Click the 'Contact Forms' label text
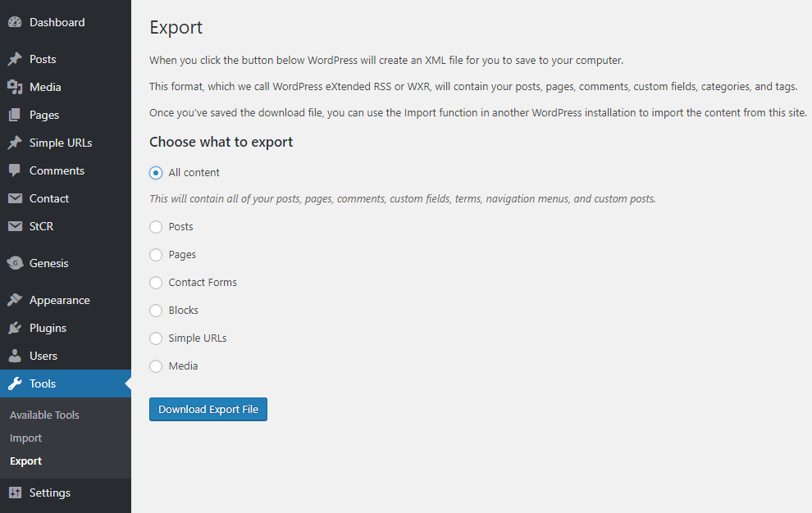 [x=203, y=282]
